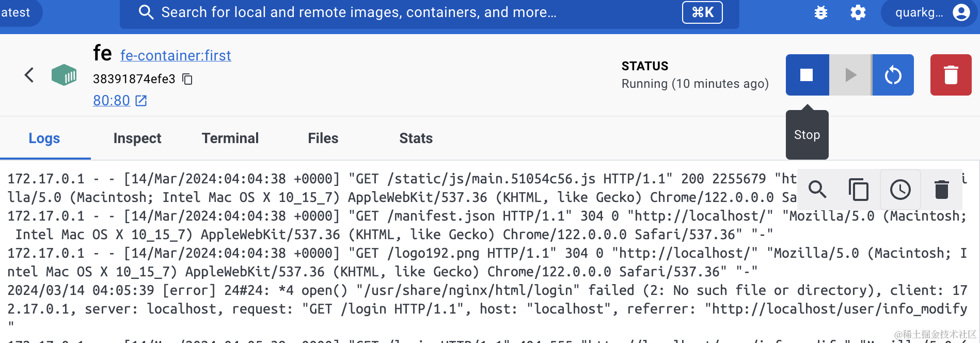Copy logs to clipboard
Screen dimensions: 980x343
[x=858, y=190]
